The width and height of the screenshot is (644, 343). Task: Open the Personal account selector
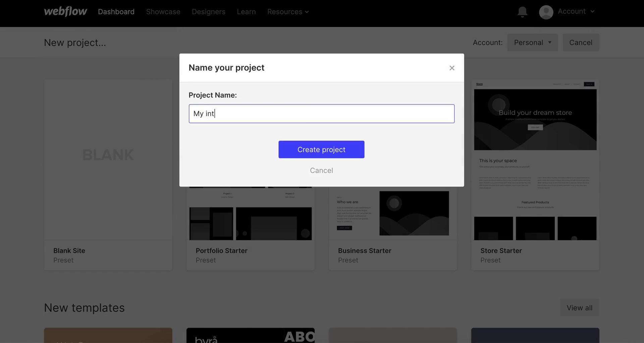pos(533,43)
